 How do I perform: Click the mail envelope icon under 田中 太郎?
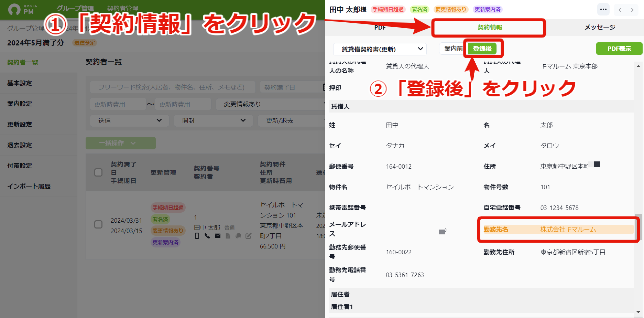pyautogui.click(x=218, y=236)
